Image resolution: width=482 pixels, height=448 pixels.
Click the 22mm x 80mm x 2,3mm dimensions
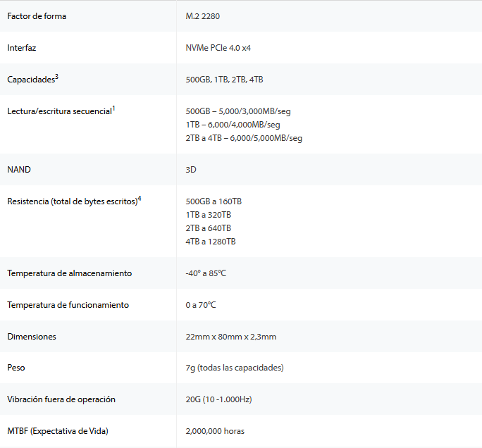230,337
